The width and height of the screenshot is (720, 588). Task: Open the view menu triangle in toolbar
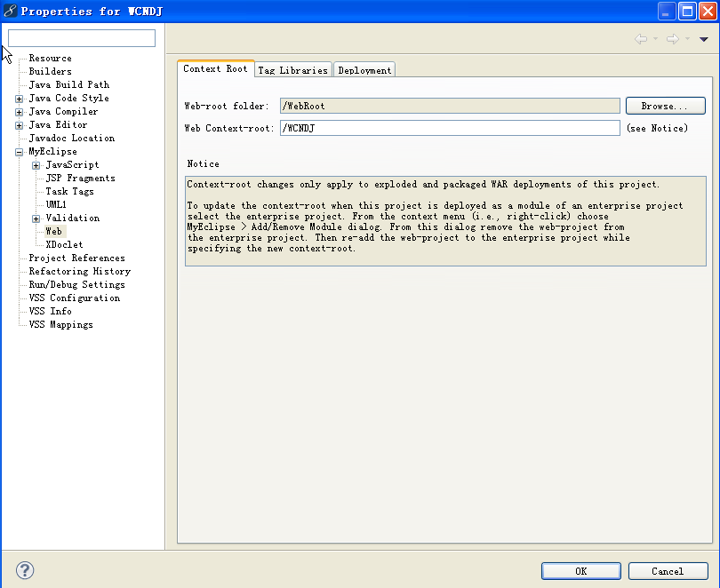(x=704, y=39)
